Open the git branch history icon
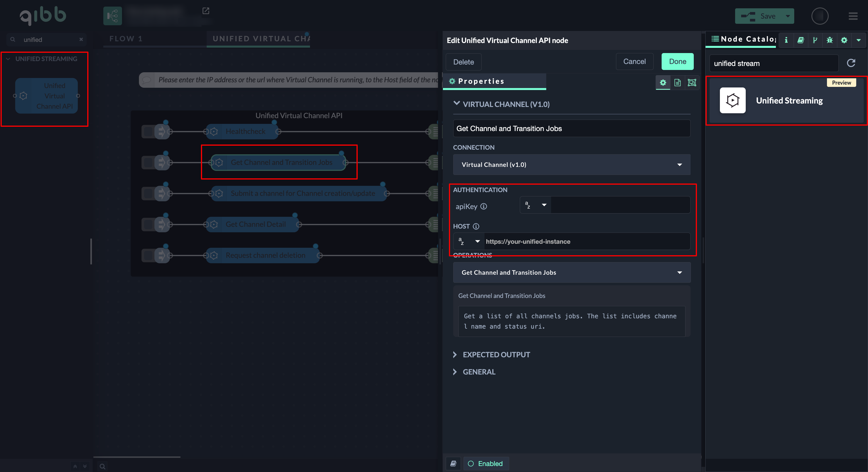This screenshot has width=868, height=472. pyautogui.click(x=815, y=40)
